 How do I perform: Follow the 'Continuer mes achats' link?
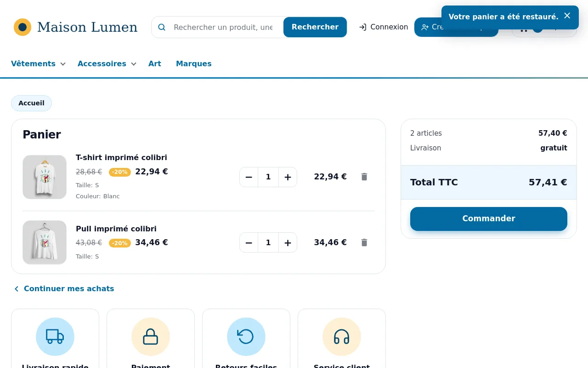point(63,288)
